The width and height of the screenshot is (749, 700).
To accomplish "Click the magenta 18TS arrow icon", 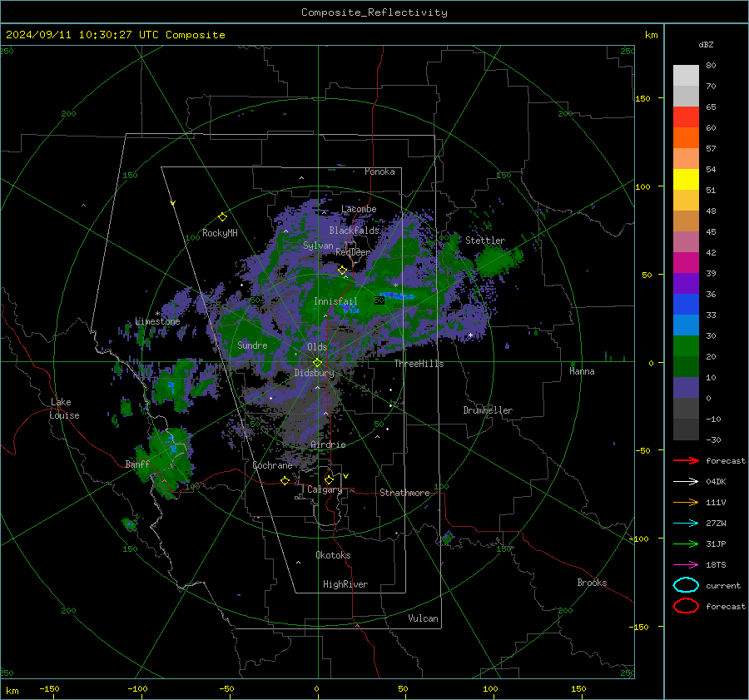I will pyautogui.click(x=686, y=565).
